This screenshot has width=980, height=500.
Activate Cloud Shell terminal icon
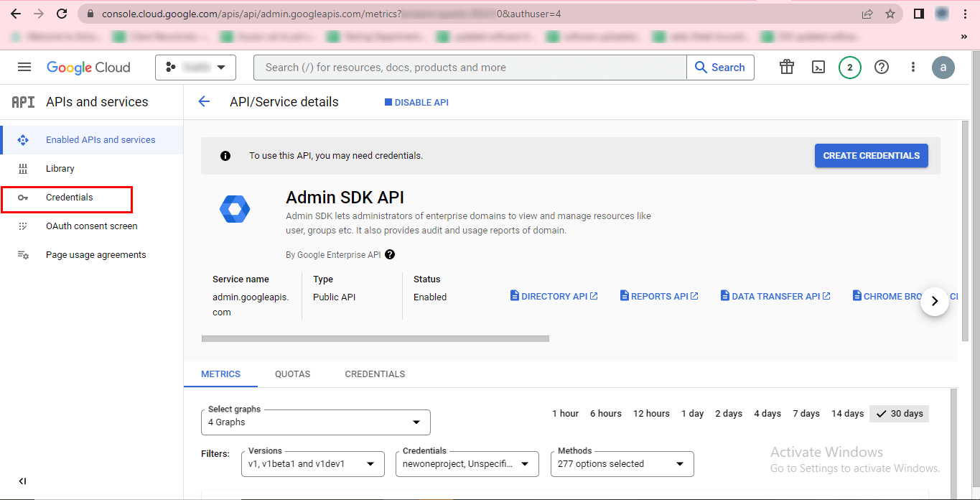point(818,67)
